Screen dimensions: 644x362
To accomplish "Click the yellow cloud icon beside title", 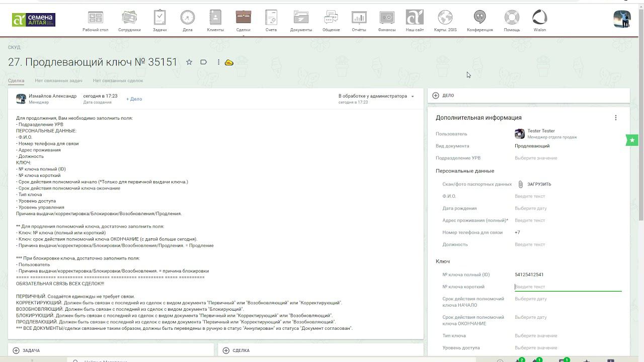I will pos(229,62).
